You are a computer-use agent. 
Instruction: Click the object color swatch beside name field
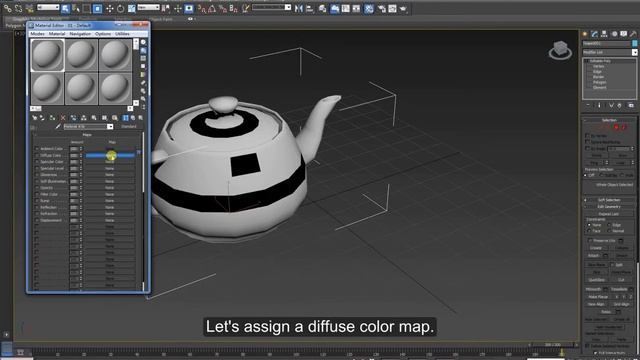(635, 43)
